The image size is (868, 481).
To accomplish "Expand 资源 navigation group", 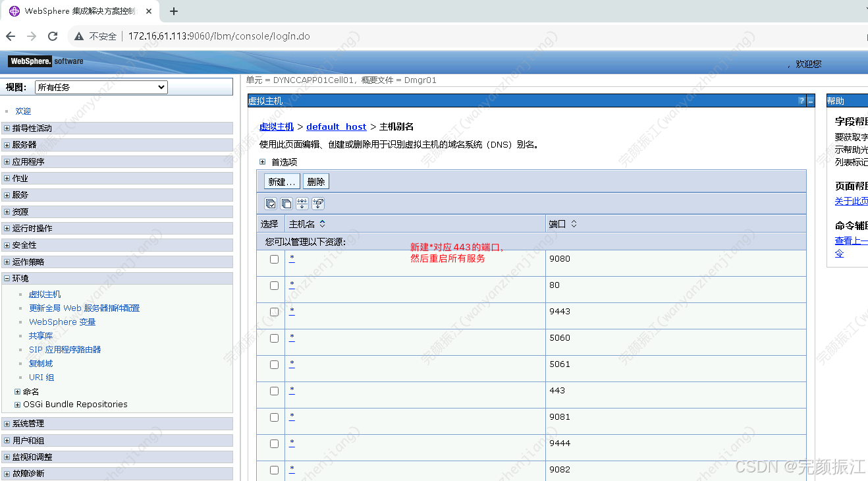I will 7,212.
